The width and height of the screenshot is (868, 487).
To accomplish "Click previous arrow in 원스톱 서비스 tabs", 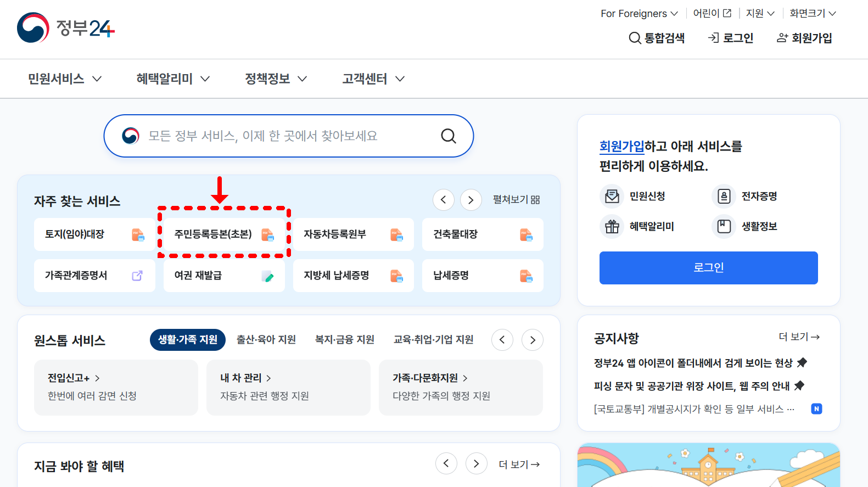I will (502, 340).
